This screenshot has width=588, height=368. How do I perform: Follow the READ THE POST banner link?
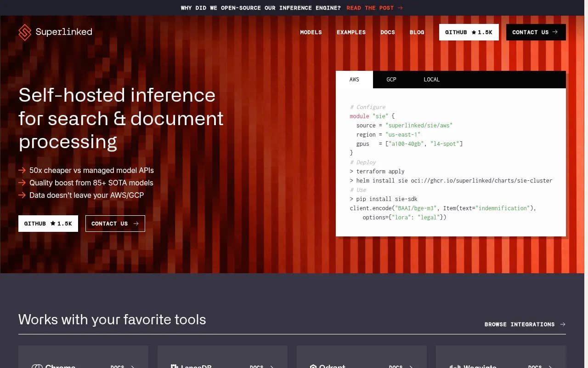pyautogui.click(x=375, y=8)
